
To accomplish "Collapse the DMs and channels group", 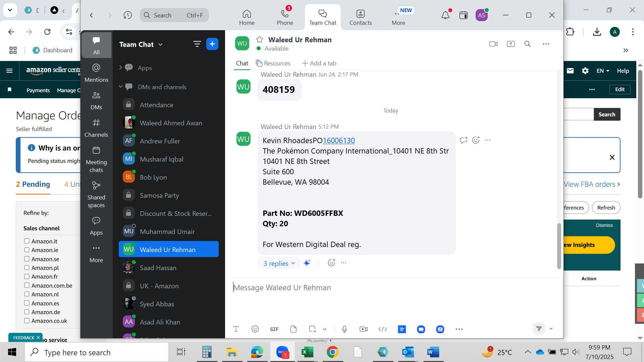I will pyautogui.click(x=121, y=86).
